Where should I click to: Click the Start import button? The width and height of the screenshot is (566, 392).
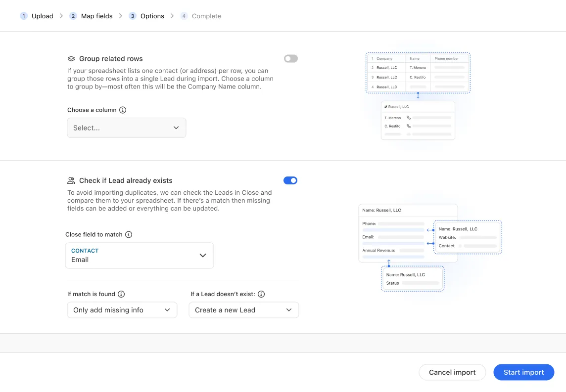click(x=524, y=372)
